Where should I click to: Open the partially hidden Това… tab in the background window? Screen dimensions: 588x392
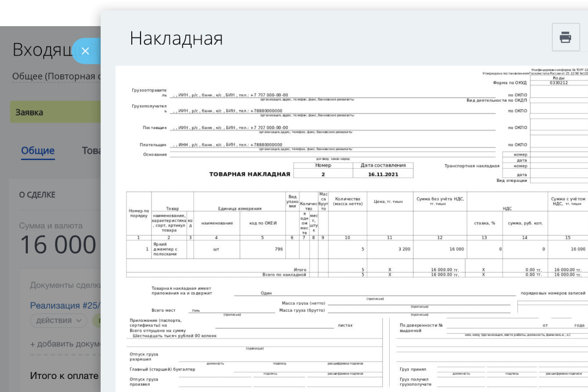pyautogui.click(x=91, y=150)
